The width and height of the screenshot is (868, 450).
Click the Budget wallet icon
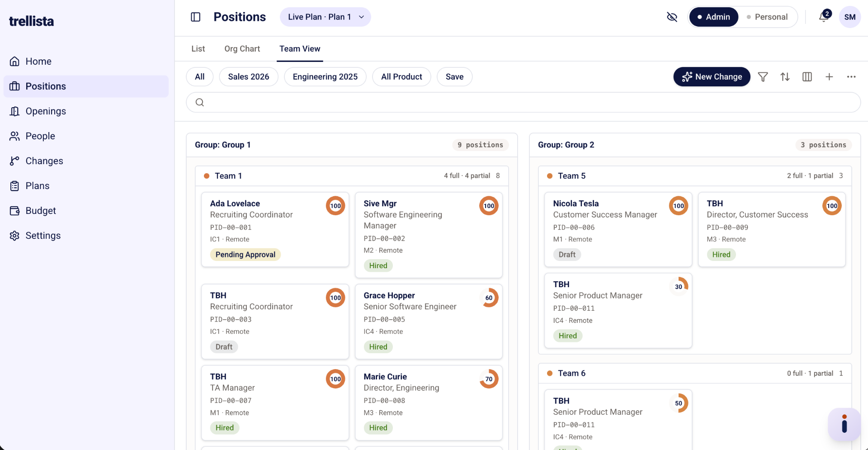click(15, 211)
